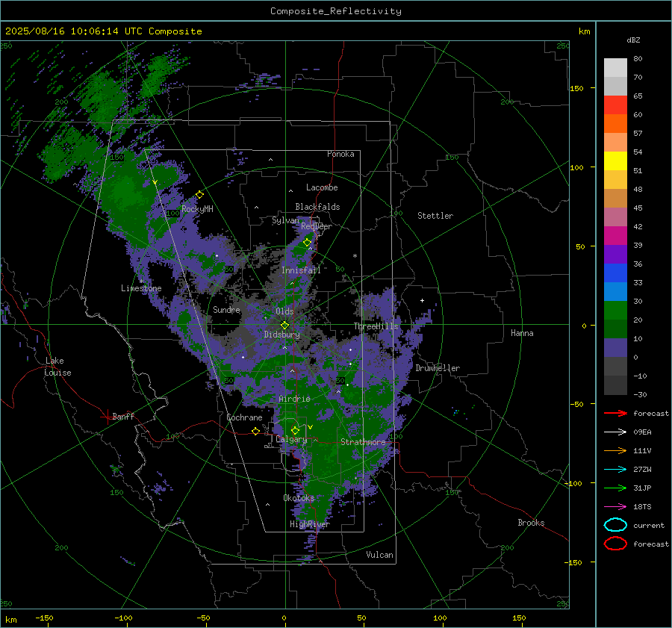
Task: Select the white 09EA arrow icon
Action: [x=615, y=432]
